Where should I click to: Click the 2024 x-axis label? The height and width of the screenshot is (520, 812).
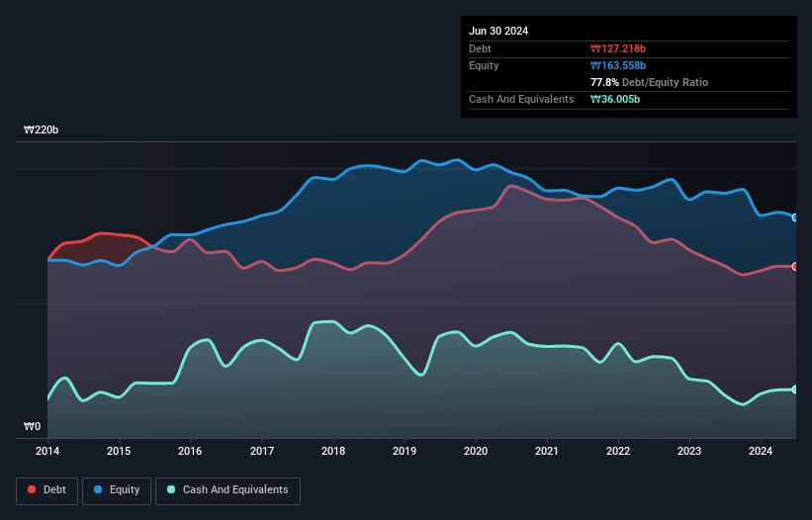(761, 451)
